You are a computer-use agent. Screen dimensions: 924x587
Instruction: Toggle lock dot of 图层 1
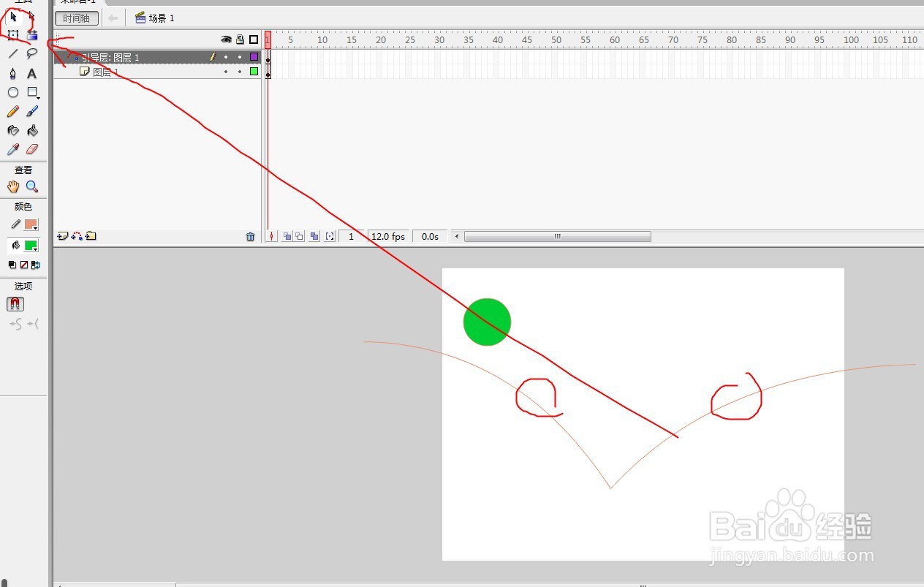(x=240, y=72)
